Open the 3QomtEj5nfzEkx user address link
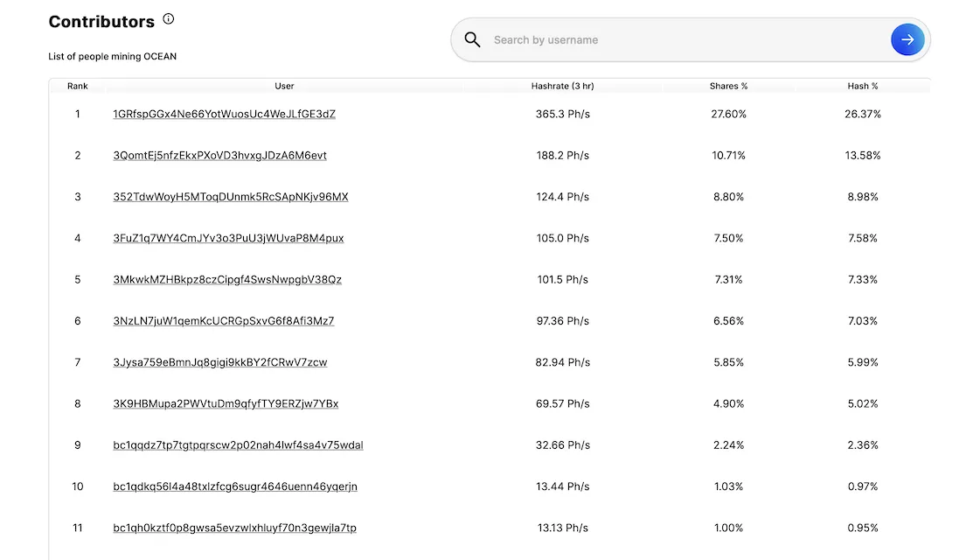 [x=219, y=156]
